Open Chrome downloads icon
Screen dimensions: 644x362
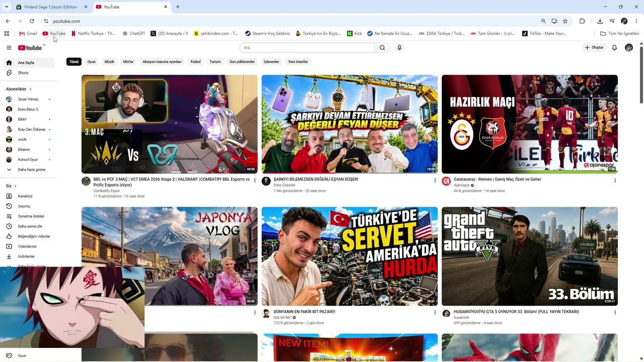pos(600,21)
